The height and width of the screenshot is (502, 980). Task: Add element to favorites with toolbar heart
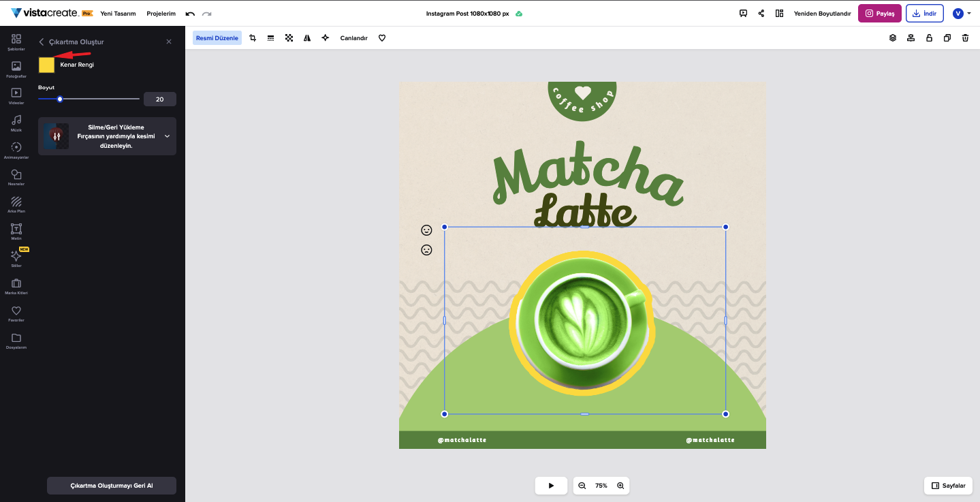(x=382, y=38)
